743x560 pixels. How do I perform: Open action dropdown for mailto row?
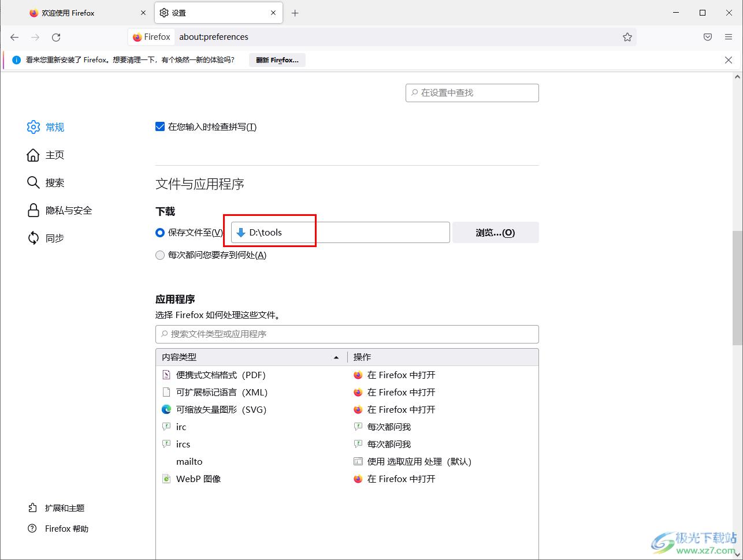[443, 462]
